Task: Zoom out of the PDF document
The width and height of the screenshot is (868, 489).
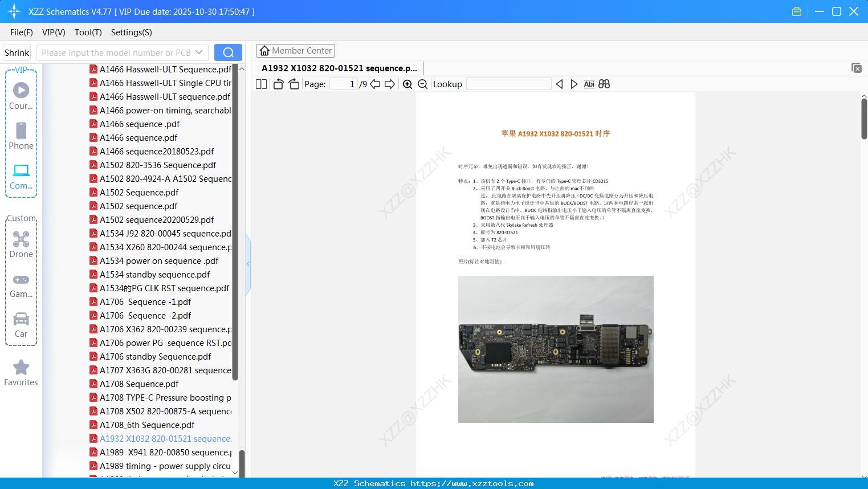Action: [x=422, y=84]
